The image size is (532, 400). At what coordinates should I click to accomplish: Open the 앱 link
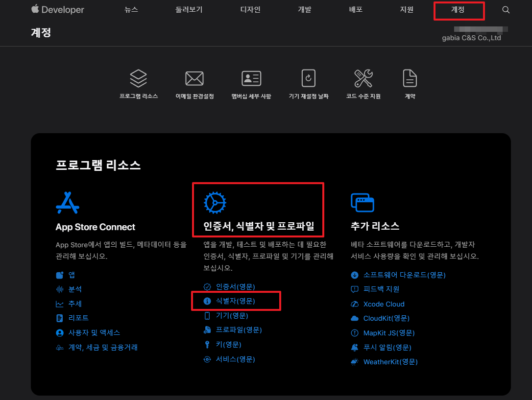tap(72, 275)
